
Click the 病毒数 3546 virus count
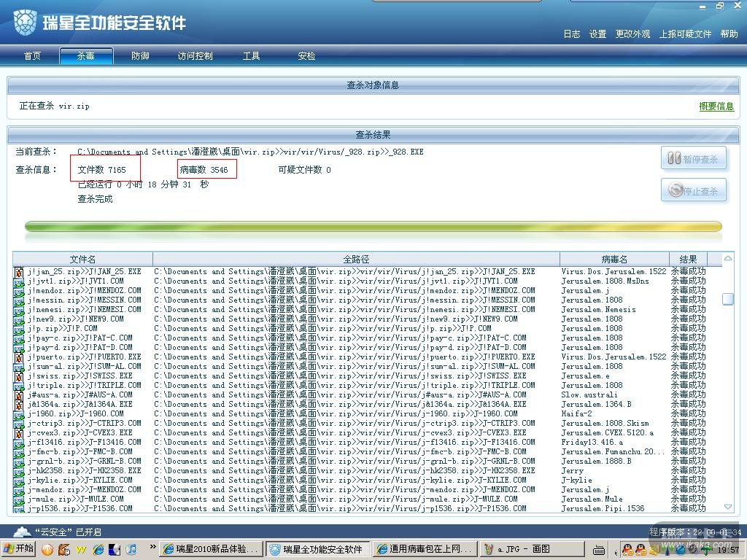click(x=204, y=169)
